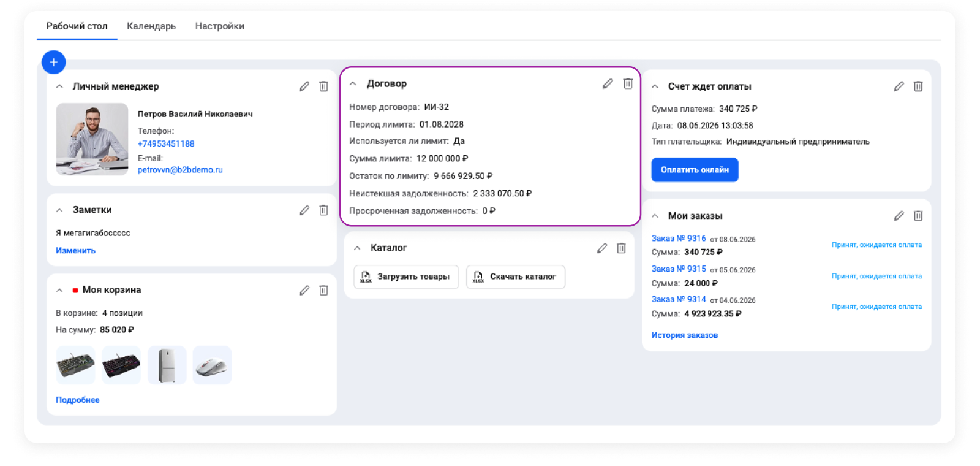980x466 pixels.
Task: Edit the Счет ждет оплаты widget
Action: (x=899, y=86)
